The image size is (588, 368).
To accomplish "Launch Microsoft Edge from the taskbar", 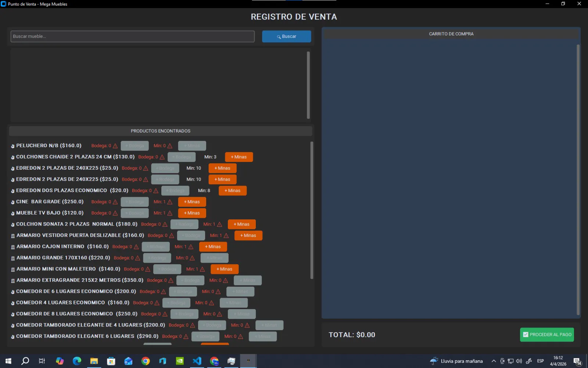I will (x=77, y=361).
